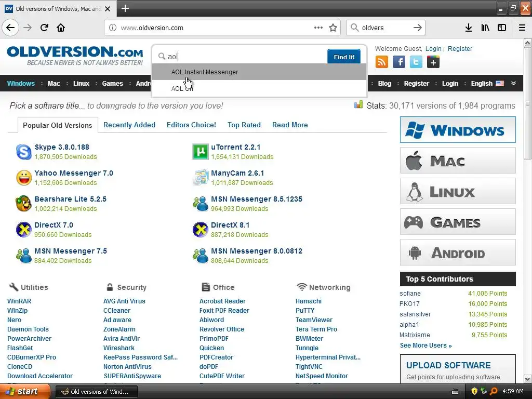
Task: Open the Mac navigation menu item
Action: (x=54, y=84)
